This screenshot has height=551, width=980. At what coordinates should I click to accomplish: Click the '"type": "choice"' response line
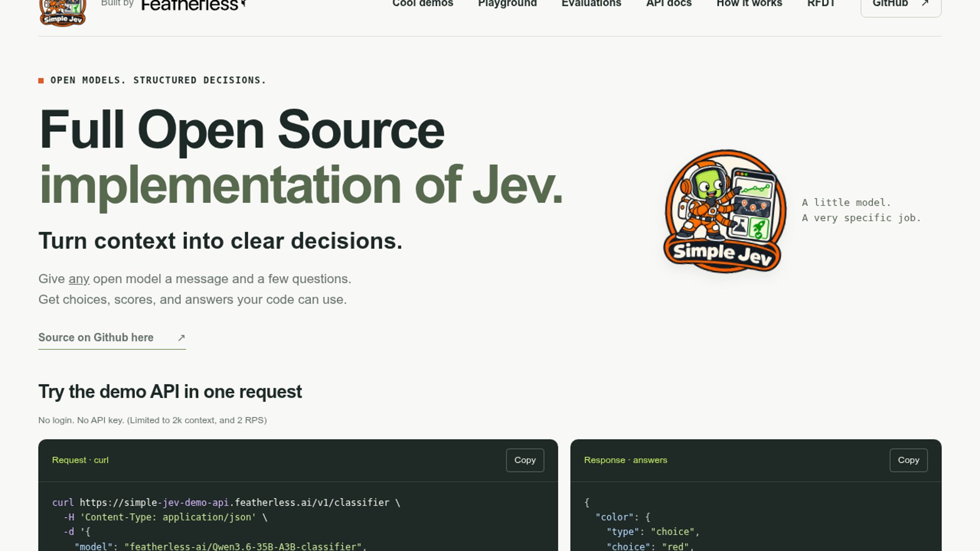click(x=653, y=532)
